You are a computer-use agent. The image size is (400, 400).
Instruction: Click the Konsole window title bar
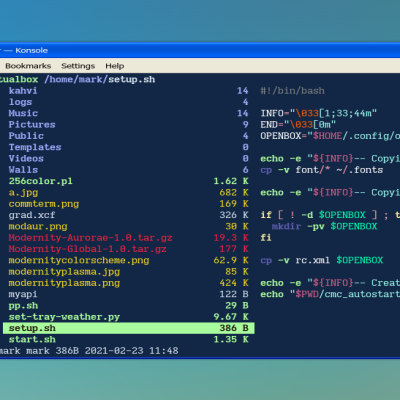coord(200,50)
